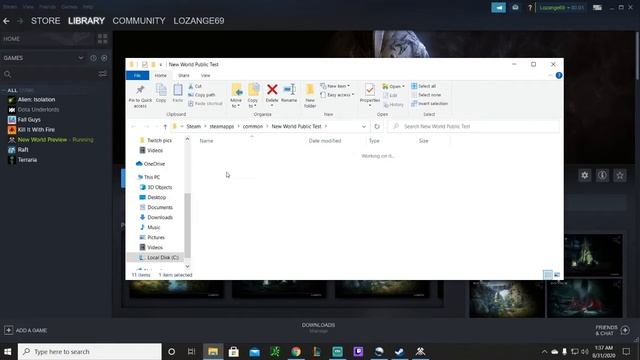
Task: Click Invert selection
Action: point(429,104)
